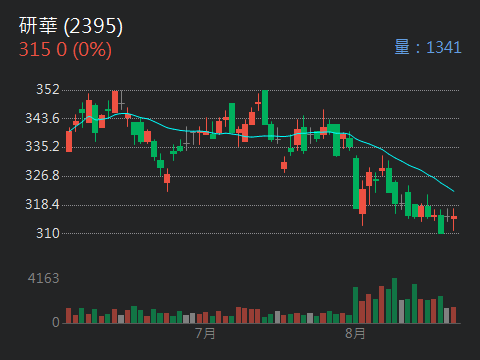
Task: Click the last red volume bar on the right
Action: click(x=453, y=315)
